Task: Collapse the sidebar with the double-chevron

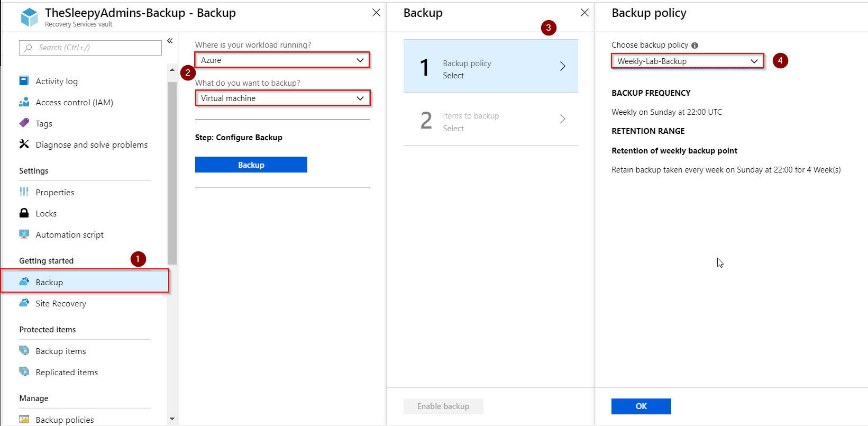Action: (x=170, y=41)
